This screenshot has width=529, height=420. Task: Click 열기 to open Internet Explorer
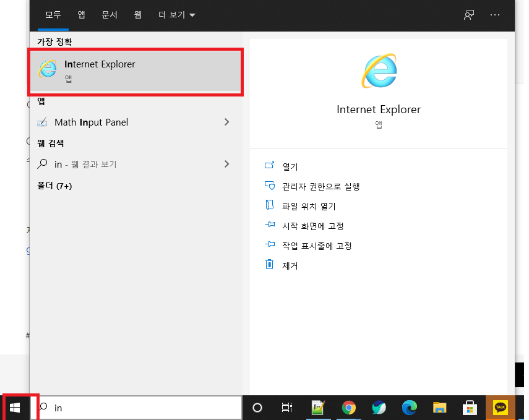(x=290, y=166)
